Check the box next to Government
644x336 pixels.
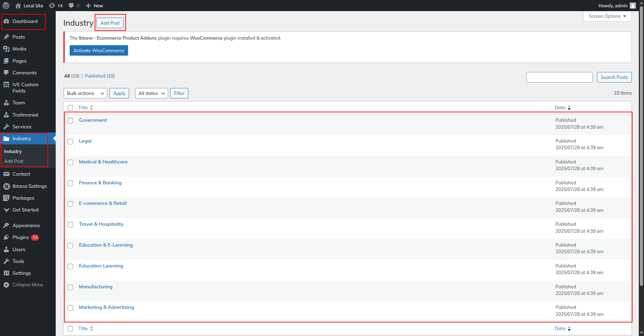(x=70, y=121)
